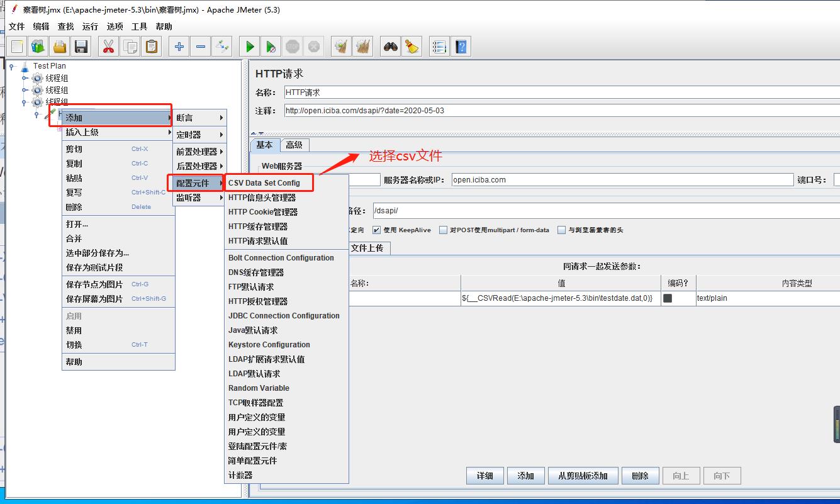
Task: Click the __CSVRead value table cell
Action: pyautogui.click(x=561, y=298)
